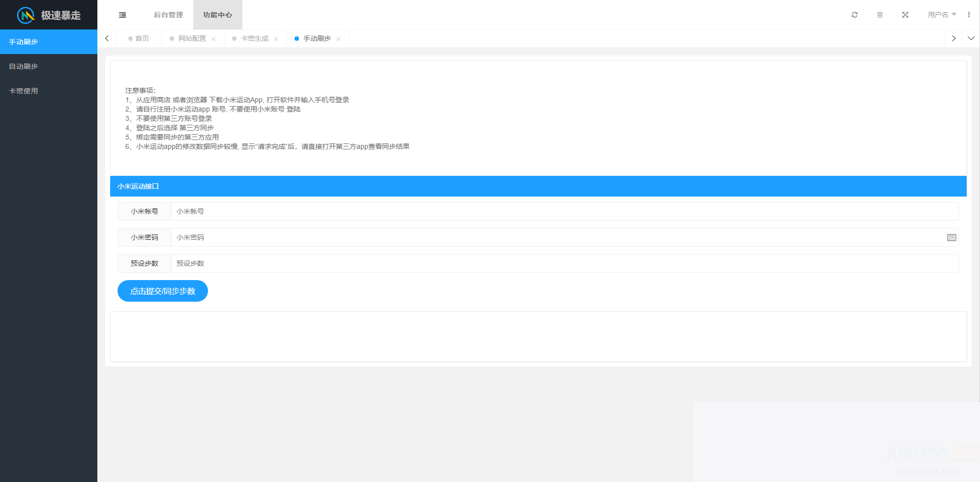Click the 极速暴走 logo icon
The height and width of the screenshot is (482, 980).
pos(24,15)
